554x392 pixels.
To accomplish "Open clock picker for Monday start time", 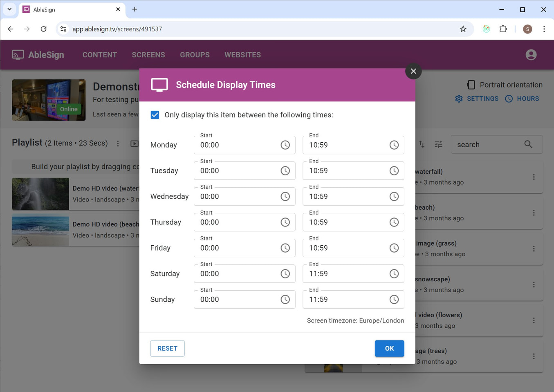I will pyautogui.click(x=285, y=145).
